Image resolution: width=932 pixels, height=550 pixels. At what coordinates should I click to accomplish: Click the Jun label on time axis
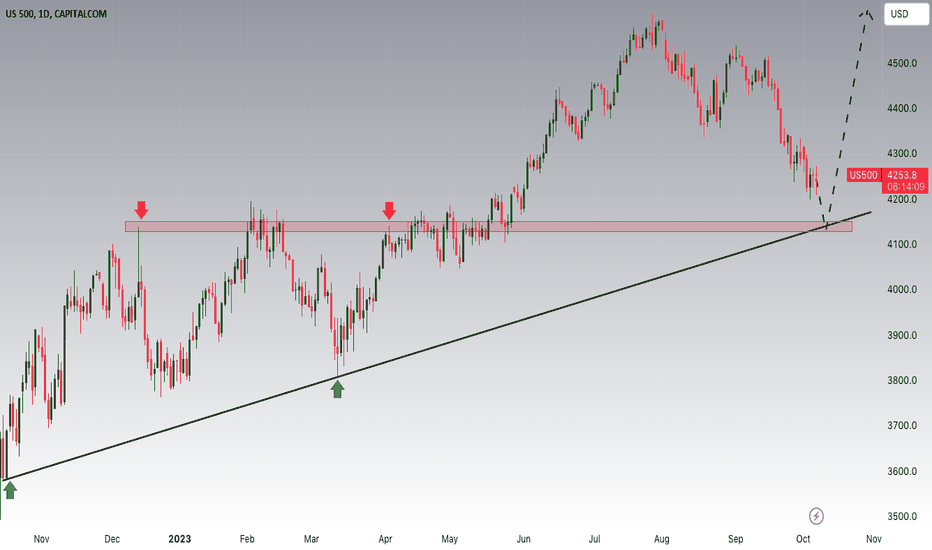click(x=523, y=539)
